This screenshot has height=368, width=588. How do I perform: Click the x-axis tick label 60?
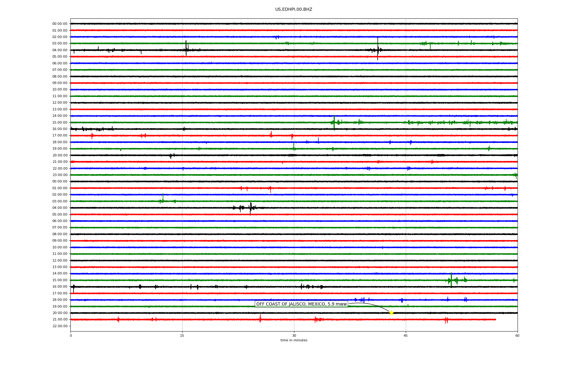coord(517,335)
